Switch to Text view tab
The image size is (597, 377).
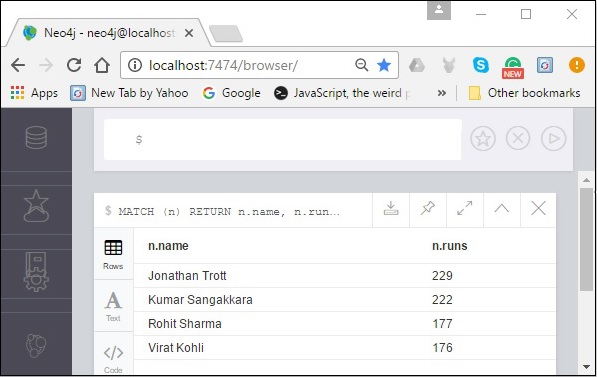point(113,306)
